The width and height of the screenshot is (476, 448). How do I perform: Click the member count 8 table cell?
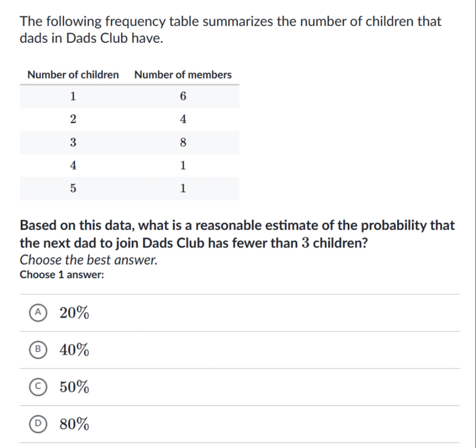183,142
